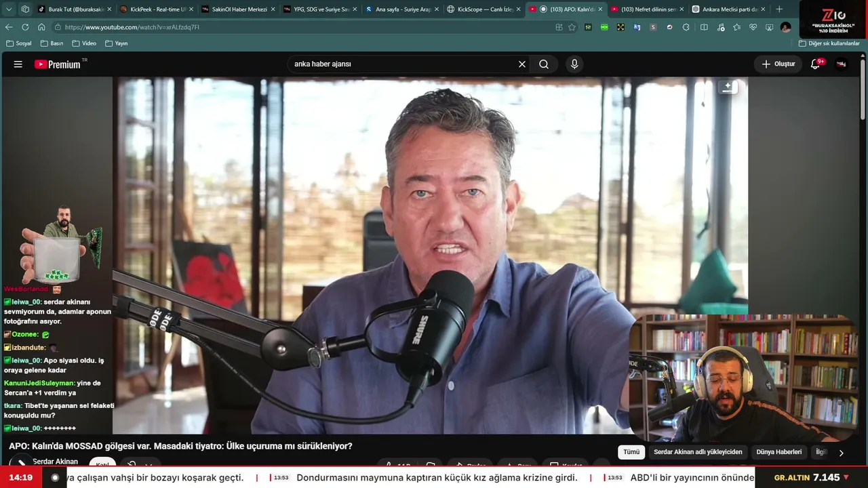Screen dimensions: 868x488
Task: Open the tab actions workspace icon
Action: coord(25,9)
